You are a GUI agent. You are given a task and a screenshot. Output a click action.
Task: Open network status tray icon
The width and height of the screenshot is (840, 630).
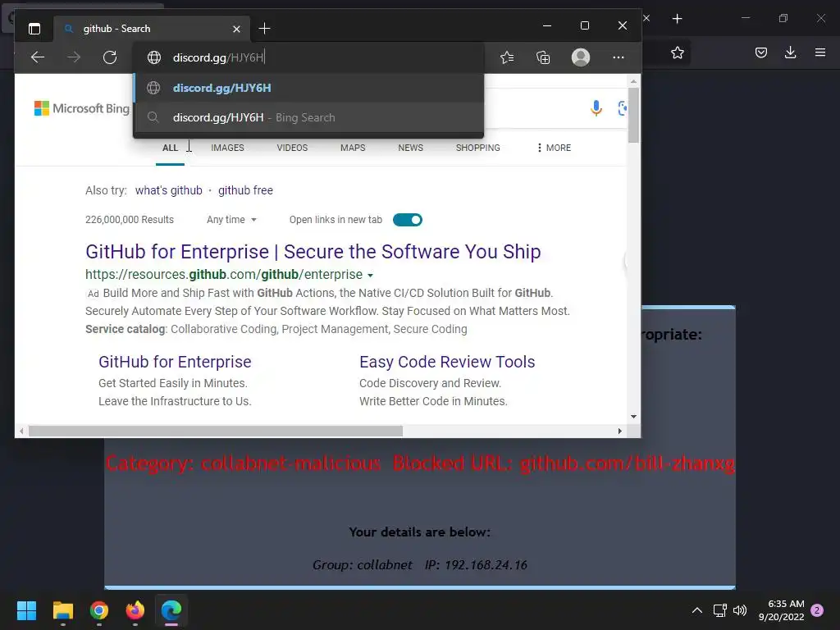coord(719,610)
